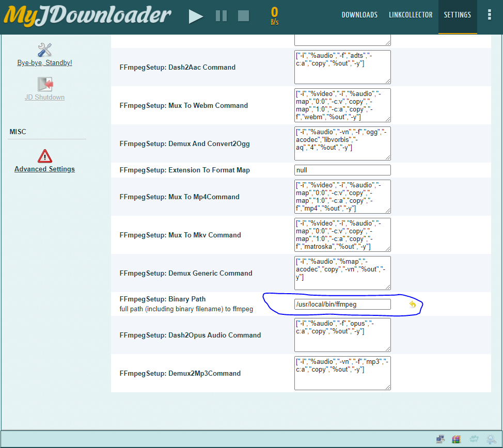Click the 'FFmpegSetup: Binary Path' label
The width and height of the screenshot is (503, 448).
163,299
